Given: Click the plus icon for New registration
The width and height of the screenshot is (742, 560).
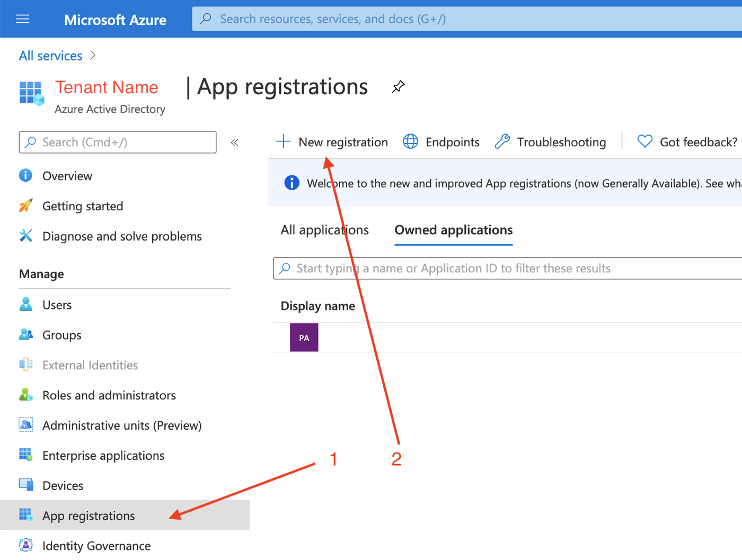Looking at the screenshot, I should 284,141.
